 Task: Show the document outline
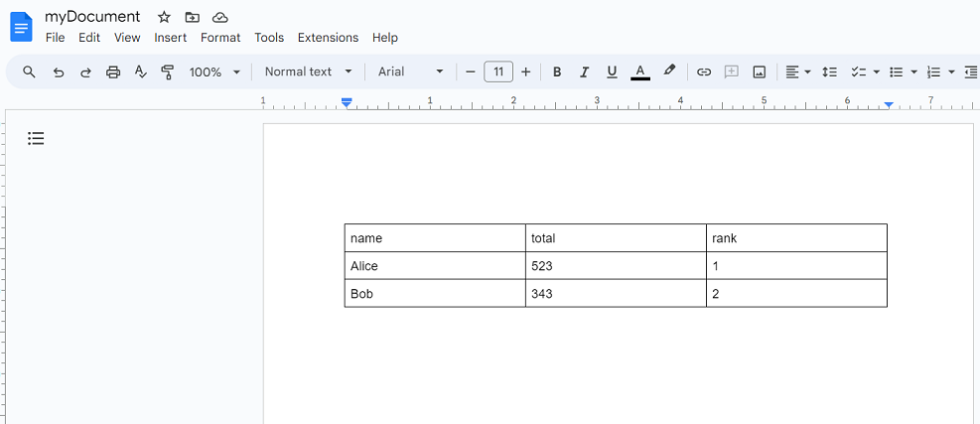(x=37, y=138)
